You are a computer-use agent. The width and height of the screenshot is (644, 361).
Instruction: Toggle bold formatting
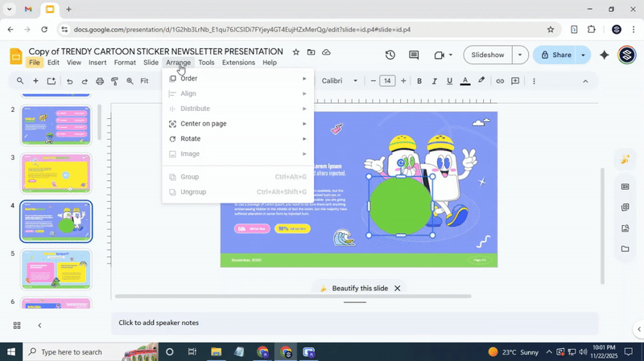(x=419, y=81)
